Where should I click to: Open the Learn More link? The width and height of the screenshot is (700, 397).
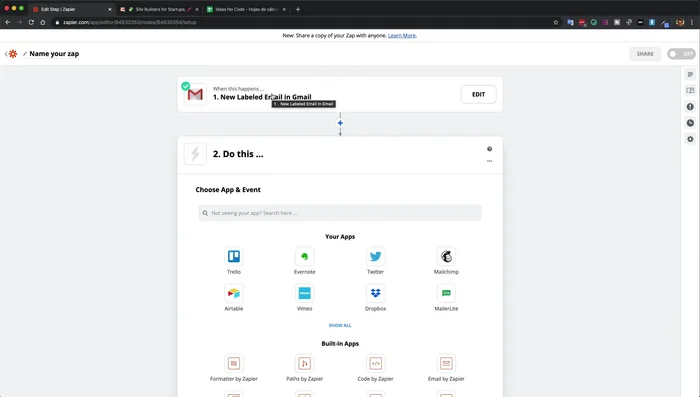402,35
